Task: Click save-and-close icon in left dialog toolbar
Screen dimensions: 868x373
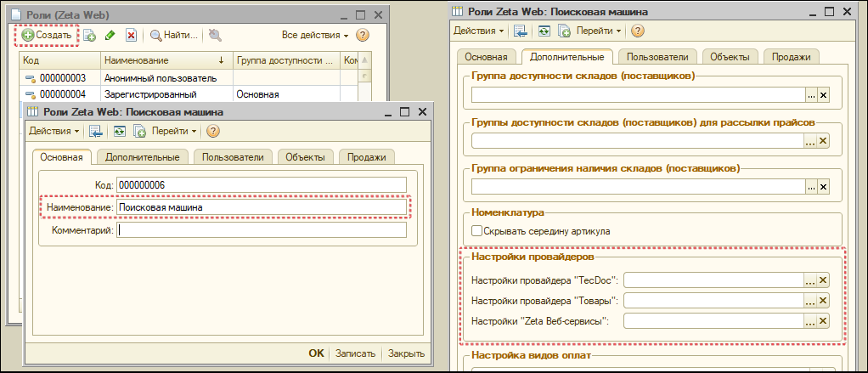Action: [96, 131]
